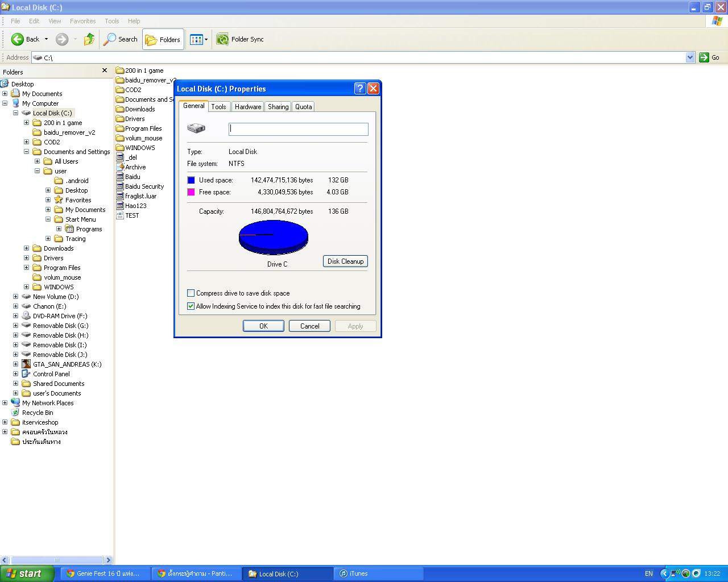Collapse the Documents and Settings node
Viewport: 728px width, 582px height.
coord(27,152)
